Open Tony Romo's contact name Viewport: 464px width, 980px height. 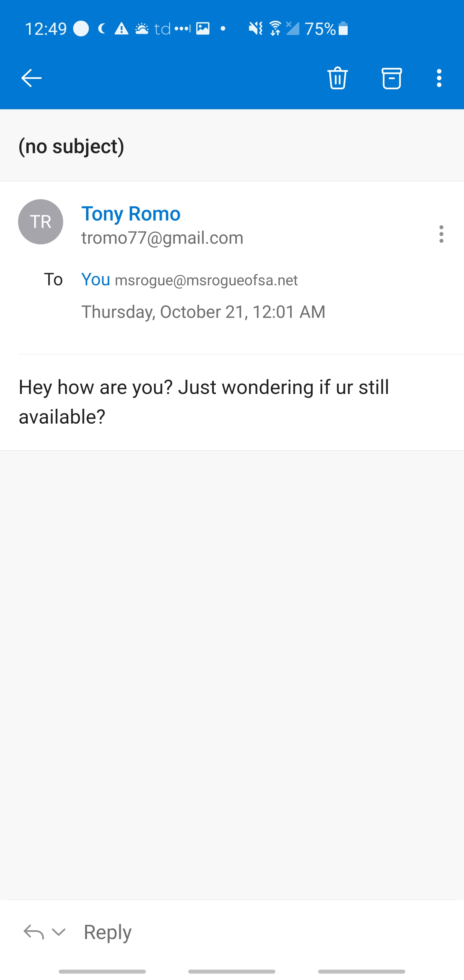coord(131,213)
